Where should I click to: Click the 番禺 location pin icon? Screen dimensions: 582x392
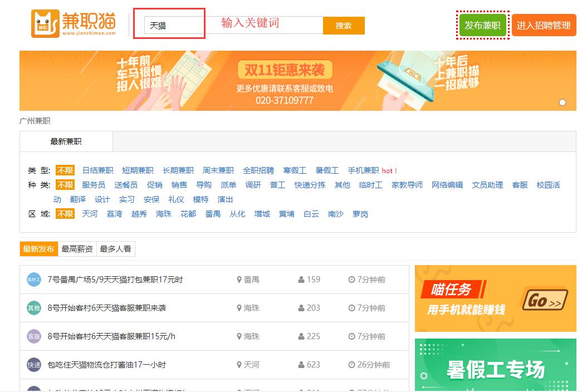pyautogui.click(x=239, y=280)
